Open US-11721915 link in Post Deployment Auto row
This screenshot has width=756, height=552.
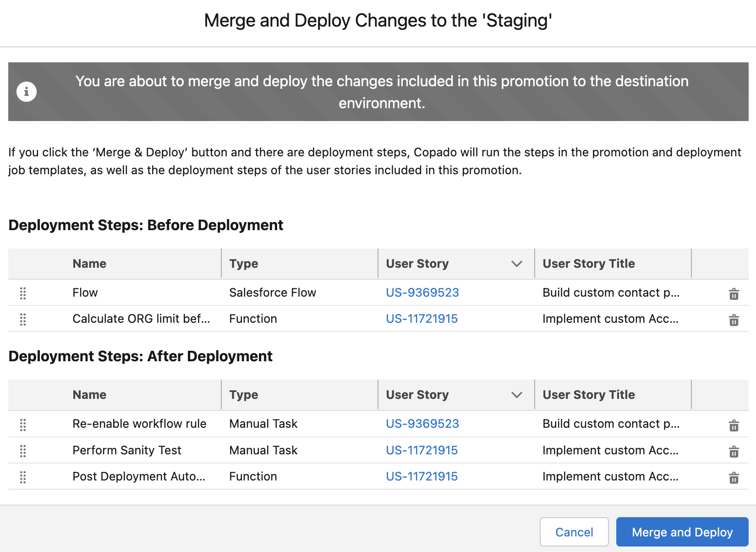point(422,476)
